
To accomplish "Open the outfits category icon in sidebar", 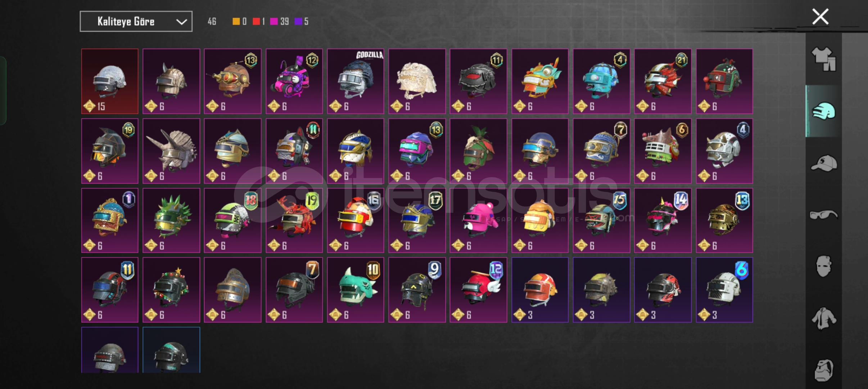I will coord(823,59).
